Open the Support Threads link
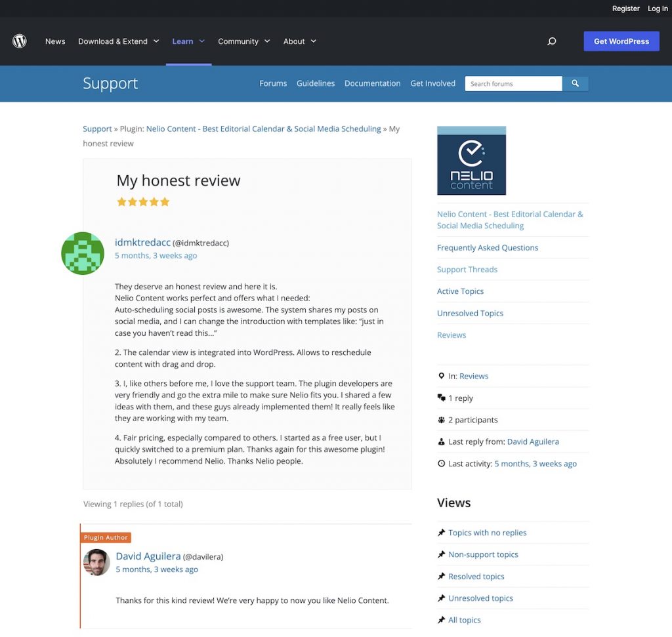This screenshot has height=637, width=672. point(467,269)
